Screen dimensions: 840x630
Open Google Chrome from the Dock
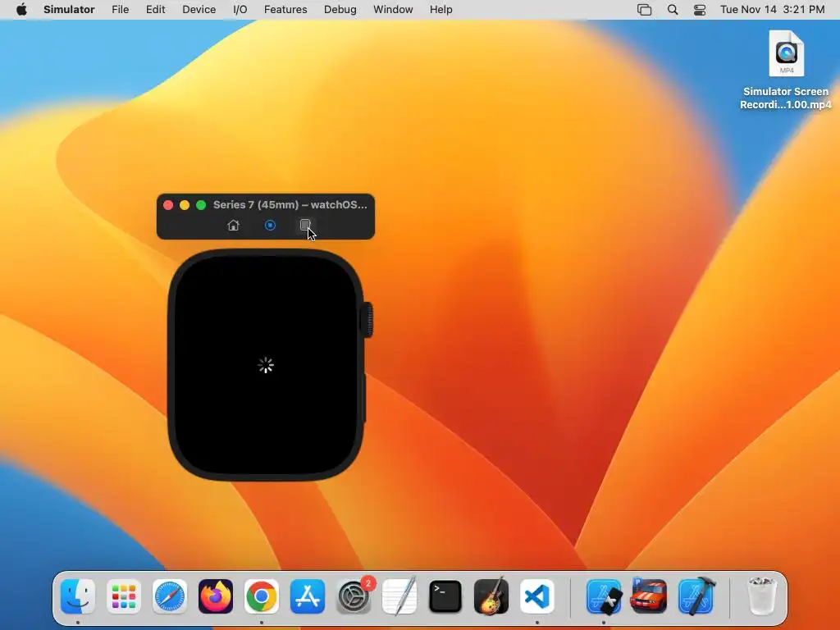262,596
